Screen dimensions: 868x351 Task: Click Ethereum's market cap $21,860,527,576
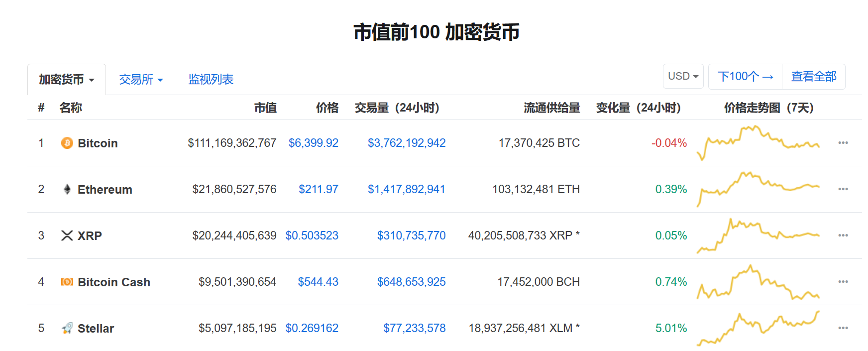pos(234,189)
